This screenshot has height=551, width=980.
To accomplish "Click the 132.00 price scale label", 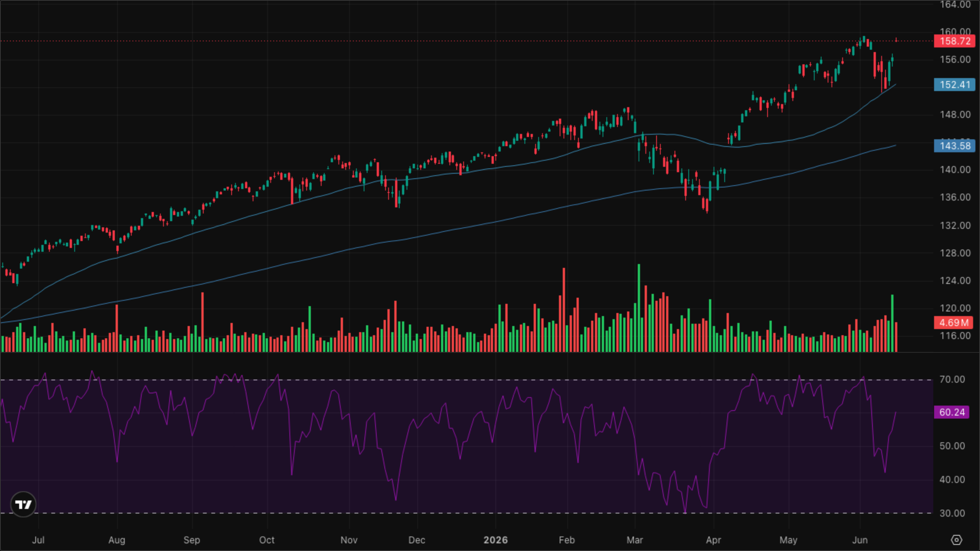I will click(955, 225).
